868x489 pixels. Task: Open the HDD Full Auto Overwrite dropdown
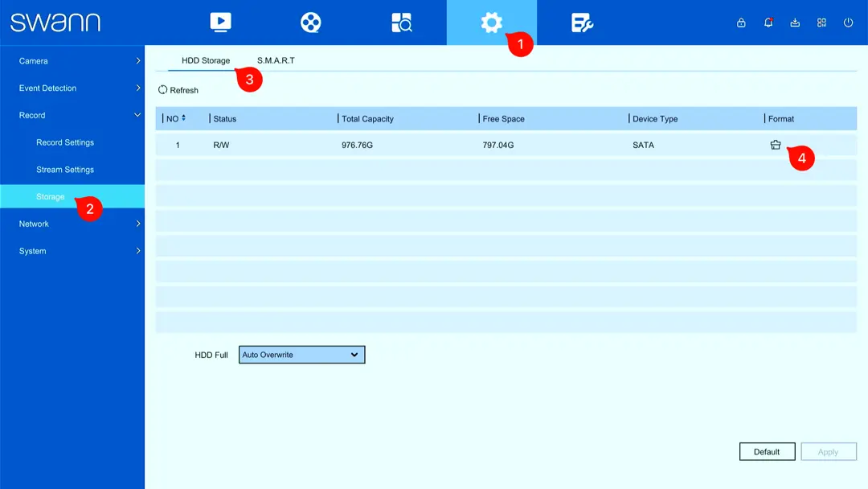(301, 355)
